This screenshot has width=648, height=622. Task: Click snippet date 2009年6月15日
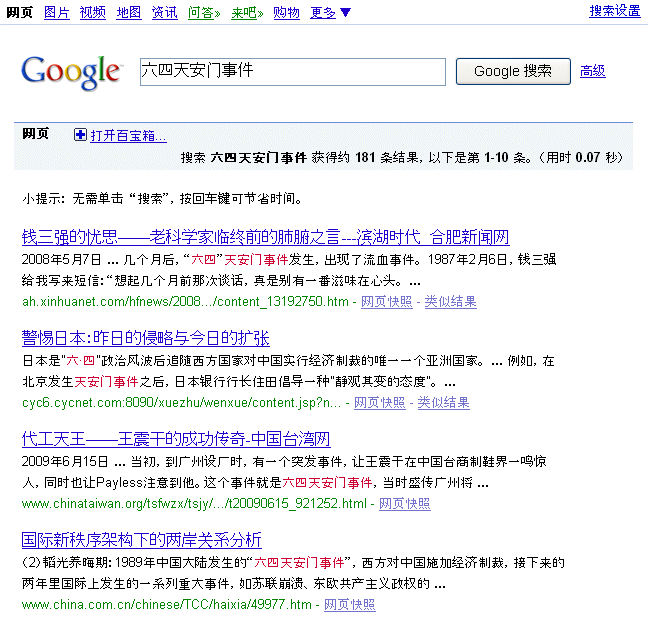coord(65,461)
